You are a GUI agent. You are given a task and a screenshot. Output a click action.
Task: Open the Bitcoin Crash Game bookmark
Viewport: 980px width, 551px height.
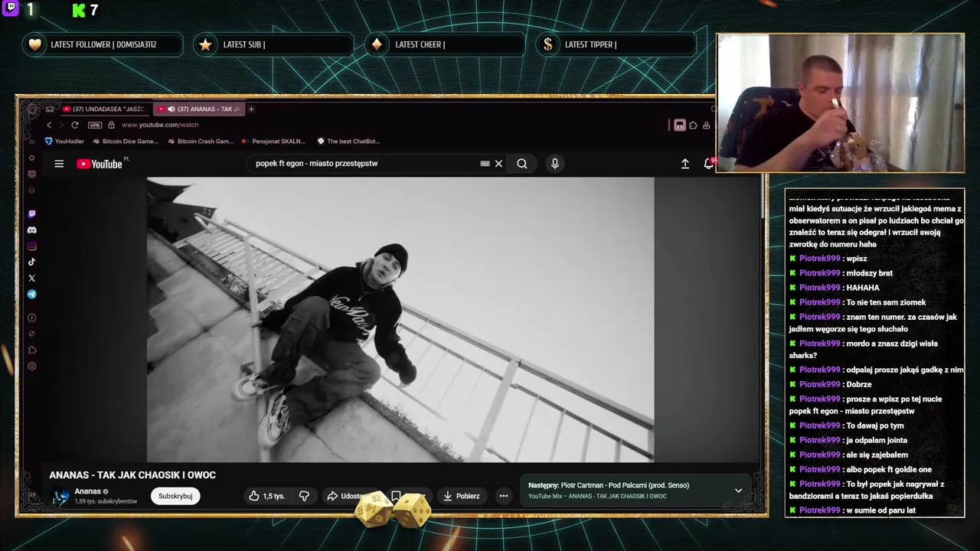click(201, 141)
